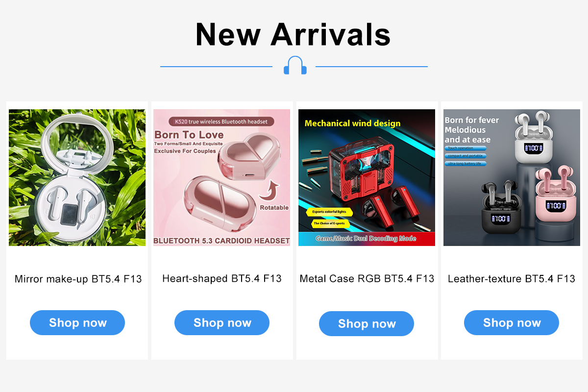The image size is (588, 392).
Task: Click the Mirror make-up BT5.4 F13 title
Action: point(78,279)
